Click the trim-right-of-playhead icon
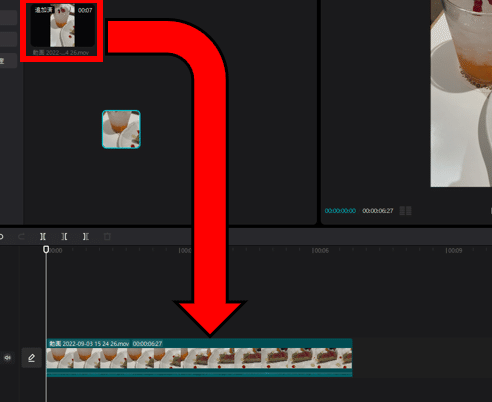Image resolution: width=492 pixels, height=402 pixels. click(x=86, y=237)
